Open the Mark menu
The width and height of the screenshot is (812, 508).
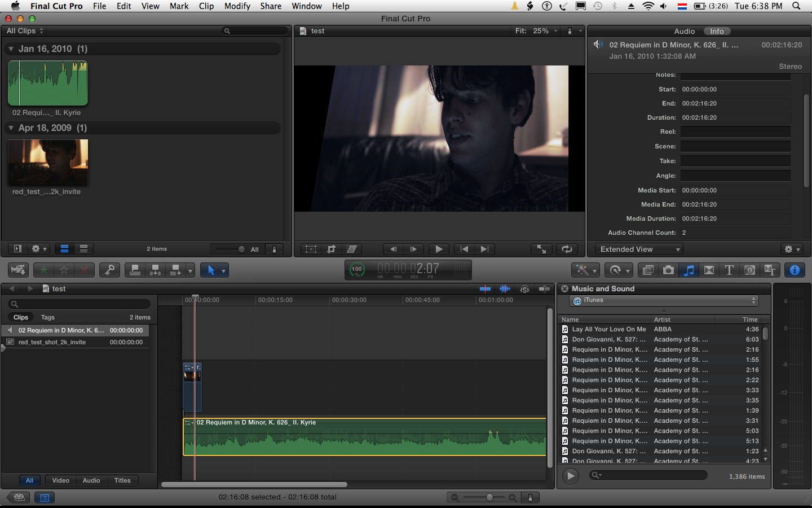[179, 6]
